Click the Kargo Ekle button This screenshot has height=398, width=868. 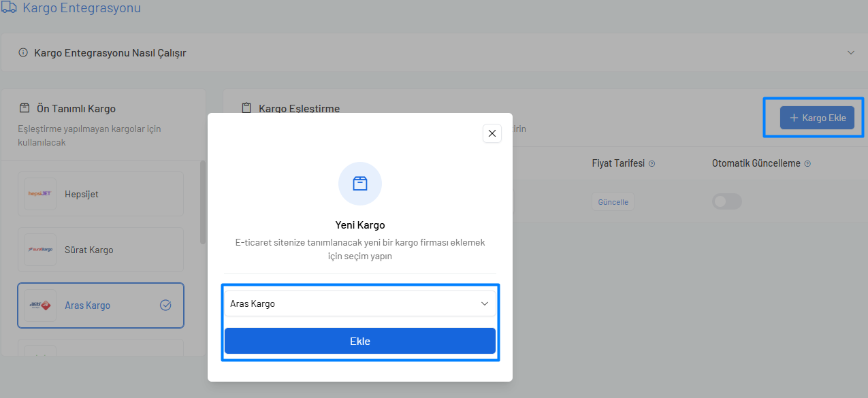point(817,118)
